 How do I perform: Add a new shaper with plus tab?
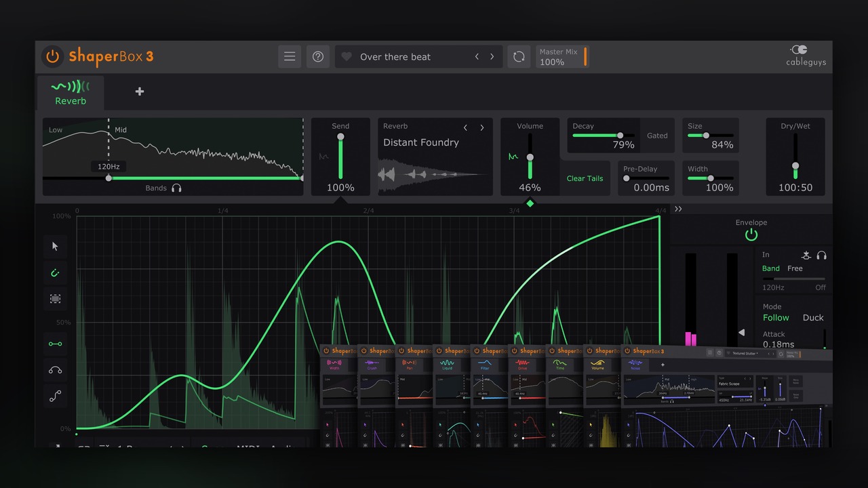pos(140,91)
